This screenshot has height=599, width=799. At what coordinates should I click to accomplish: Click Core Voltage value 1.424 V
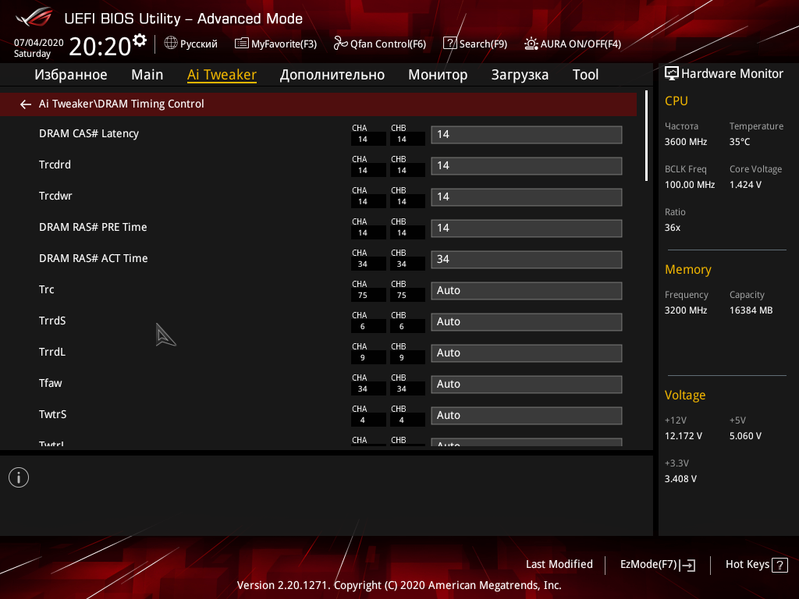click(x=745, y=184)
